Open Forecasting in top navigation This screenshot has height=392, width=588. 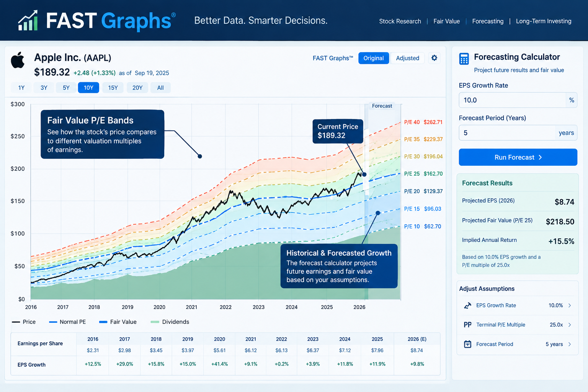tap(488, 21)
